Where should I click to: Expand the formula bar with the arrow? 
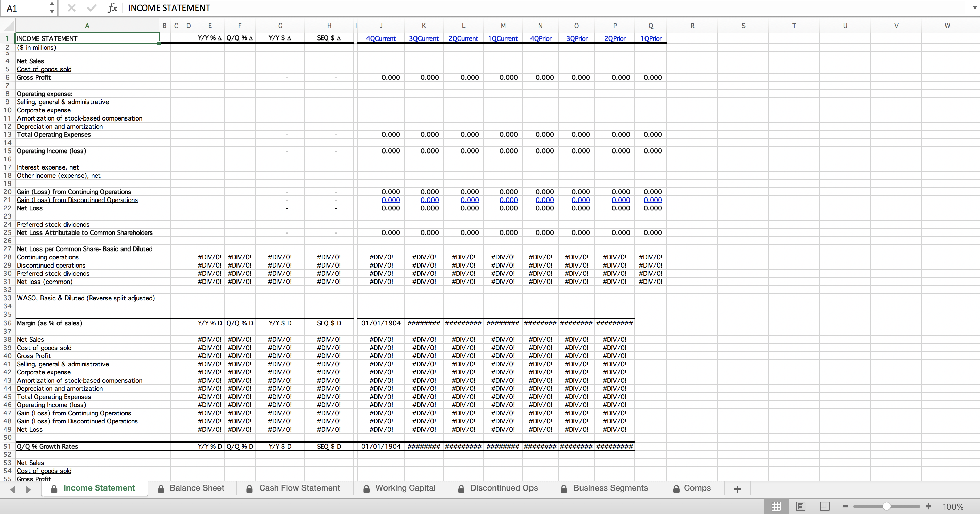pos(974,7)
